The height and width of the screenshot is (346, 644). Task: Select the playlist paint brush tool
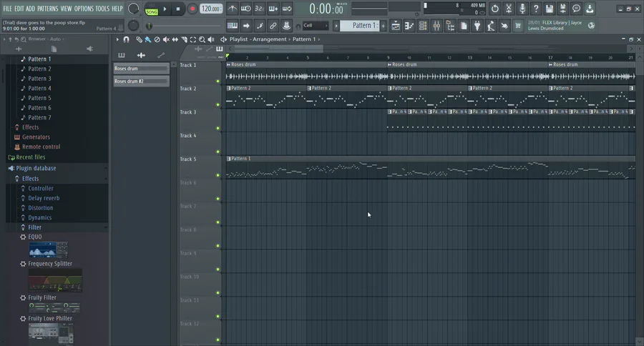pos(148,39)
